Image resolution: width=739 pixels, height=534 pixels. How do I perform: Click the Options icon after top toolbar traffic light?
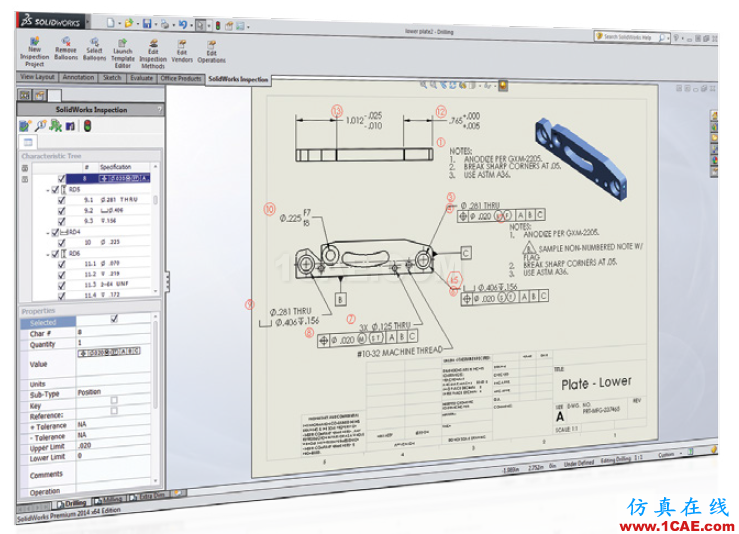[229, 26]
